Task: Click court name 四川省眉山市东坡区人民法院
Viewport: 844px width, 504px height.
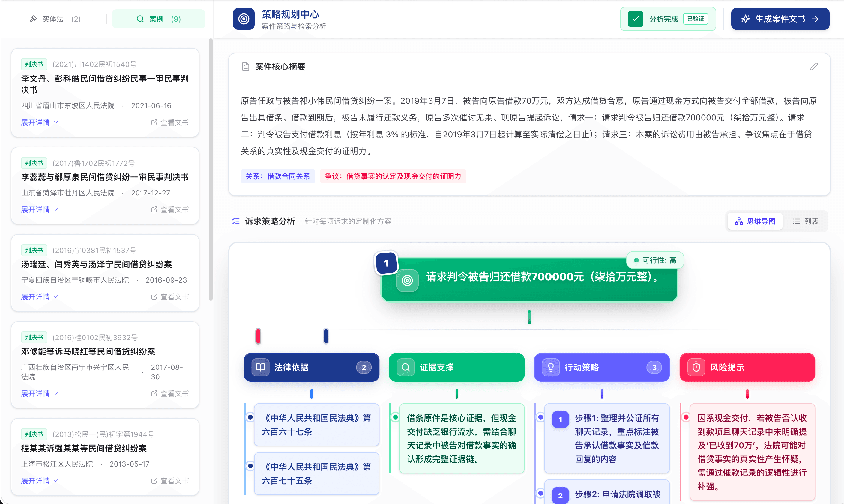Action: point(68,105)
